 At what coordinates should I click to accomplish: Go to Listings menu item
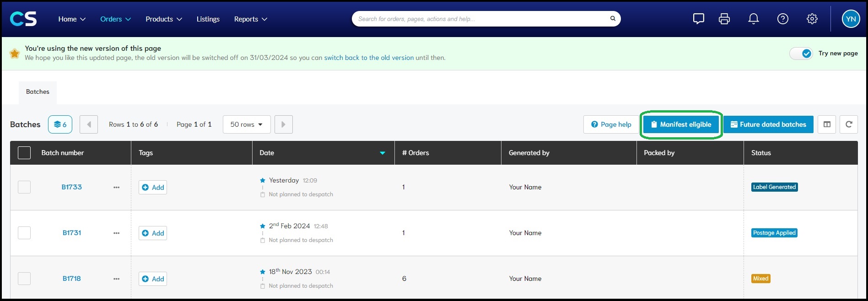[208, 19]
